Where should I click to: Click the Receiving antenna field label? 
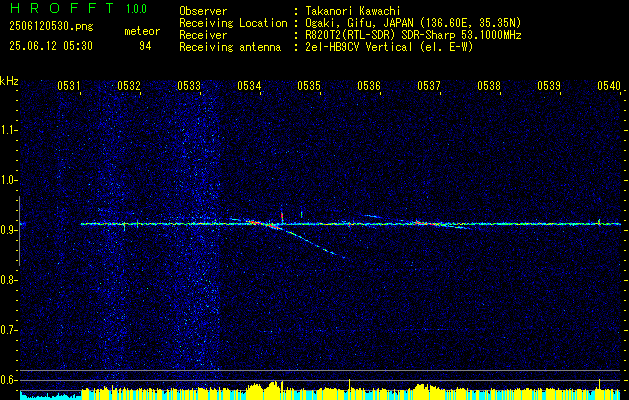coord(230,47)
